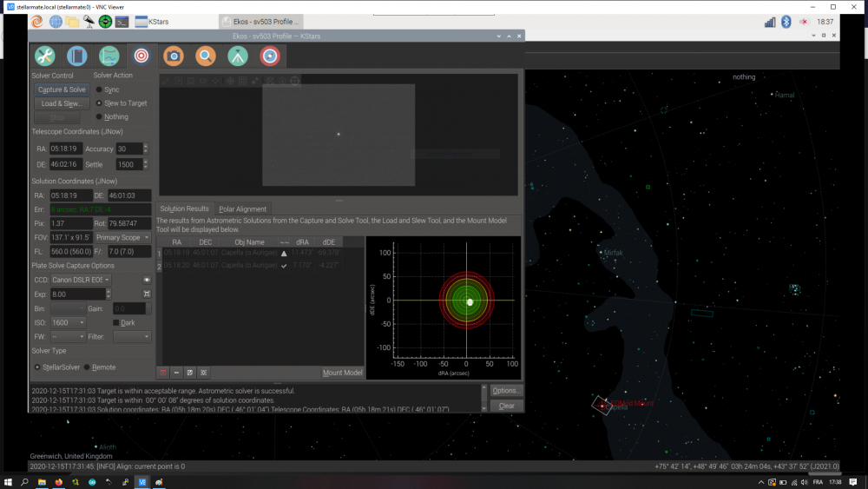Image resolution: width=868 pixels, height=489 pixels.
Task: Open Firefox from the Windows taskbar
Action: pos(59,482)
